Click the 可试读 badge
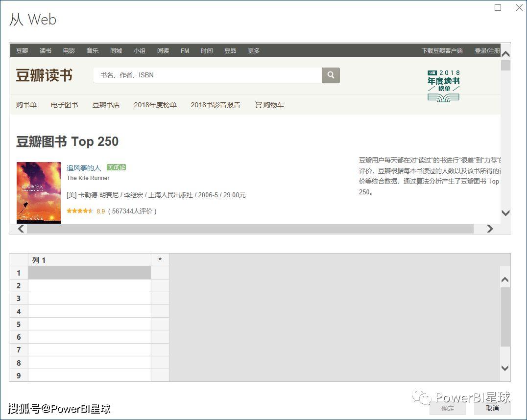The image size is (527, 420). click(116, 167)
